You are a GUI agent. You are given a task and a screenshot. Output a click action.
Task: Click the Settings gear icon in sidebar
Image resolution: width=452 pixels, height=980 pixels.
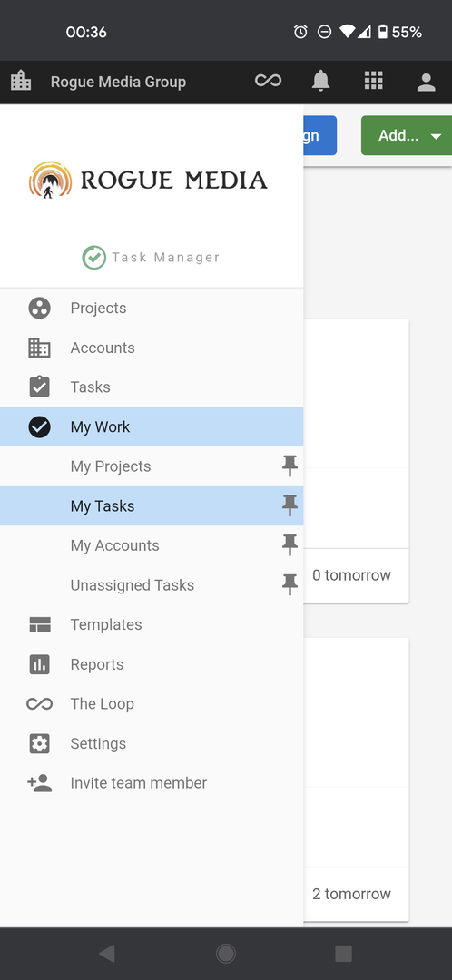click(39, 744)
